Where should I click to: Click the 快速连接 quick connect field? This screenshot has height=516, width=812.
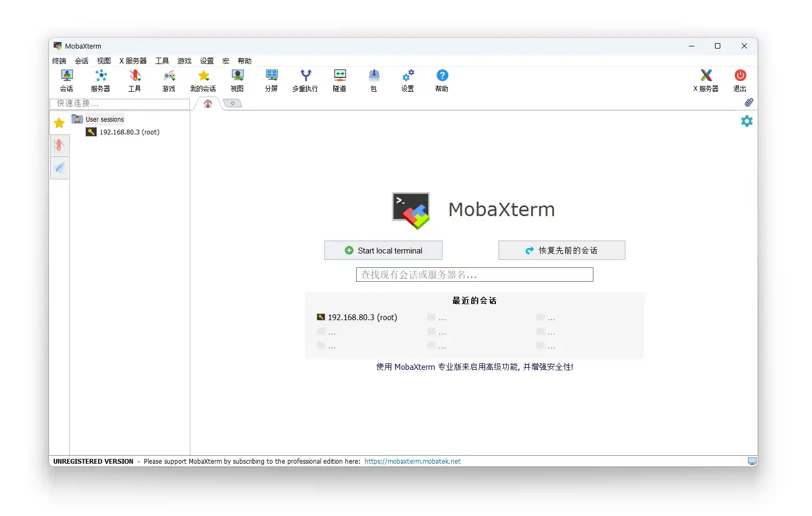tap(120, 104)
